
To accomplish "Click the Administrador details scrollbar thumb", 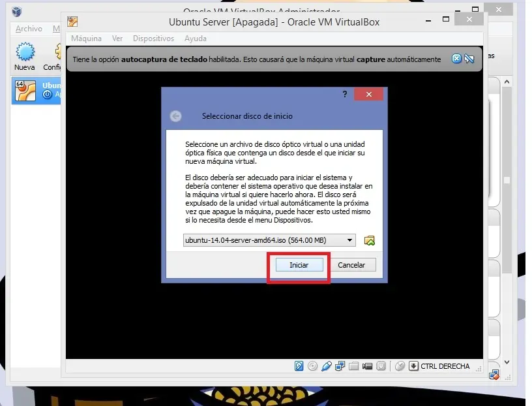I will click(x=507, y=180).
